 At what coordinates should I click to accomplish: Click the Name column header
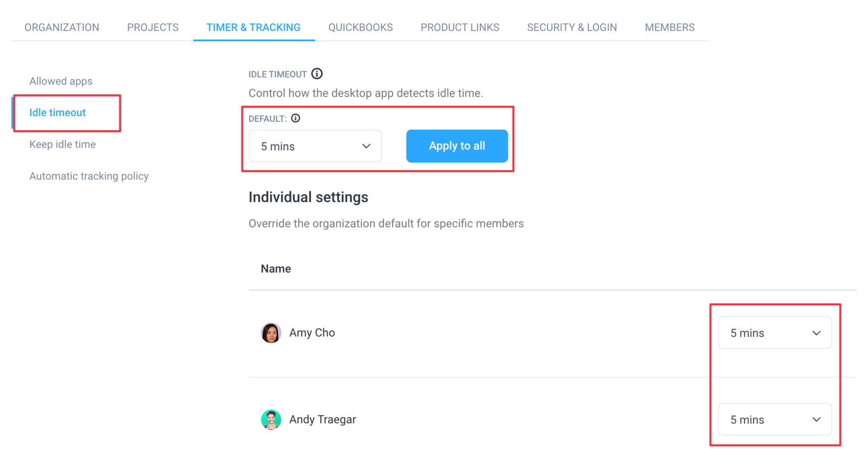276,268
